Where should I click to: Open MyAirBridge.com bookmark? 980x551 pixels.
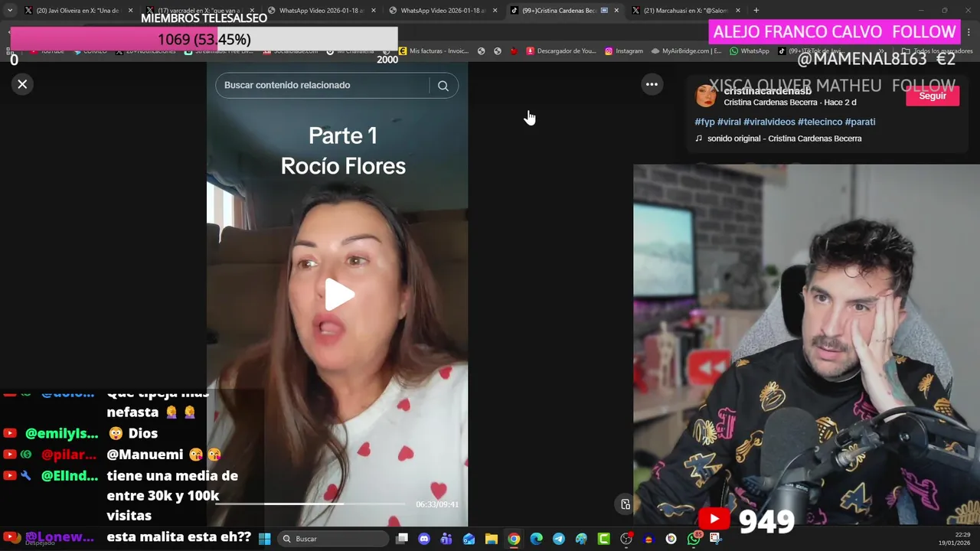click(x=687, y=51)
